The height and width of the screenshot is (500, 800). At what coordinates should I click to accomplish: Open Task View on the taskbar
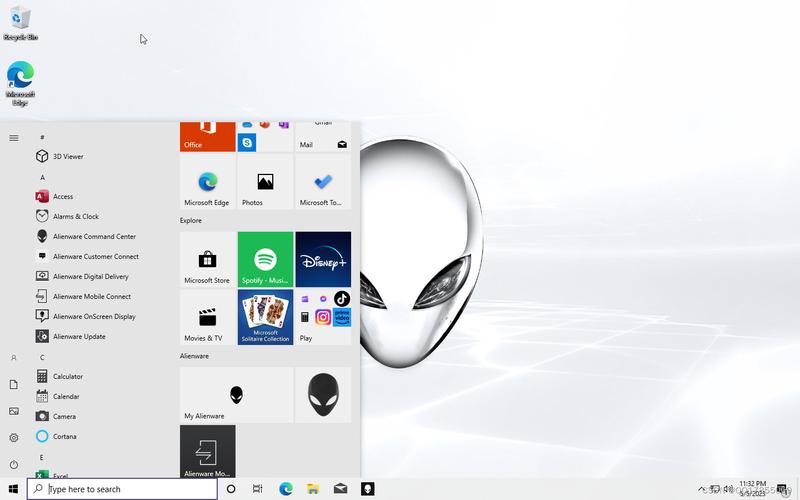[x=258, y=489]
